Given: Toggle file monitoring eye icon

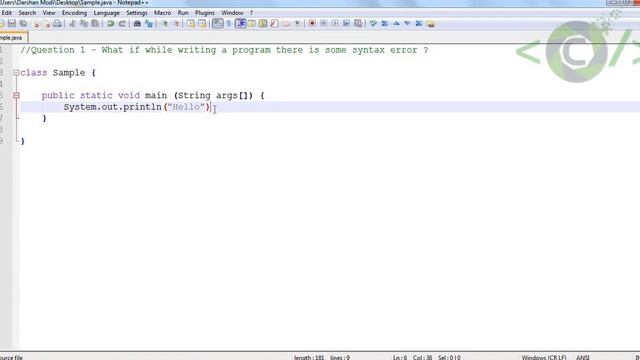Looking at the screenshot, I should [298, 24].
